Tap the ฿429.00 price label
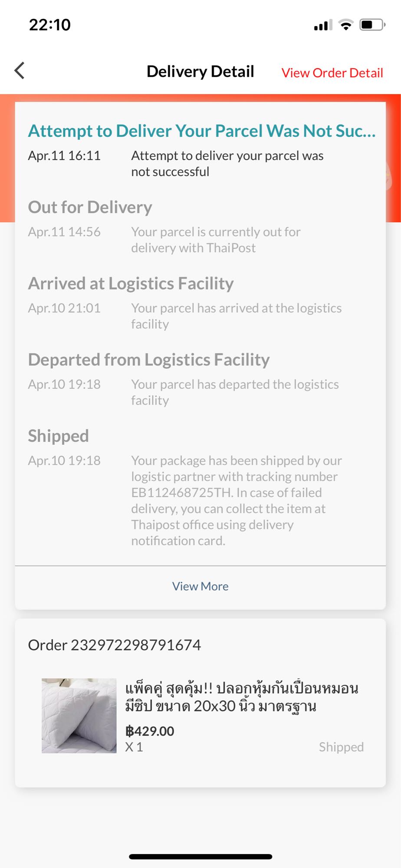401x868 pixels. (150, 731)
